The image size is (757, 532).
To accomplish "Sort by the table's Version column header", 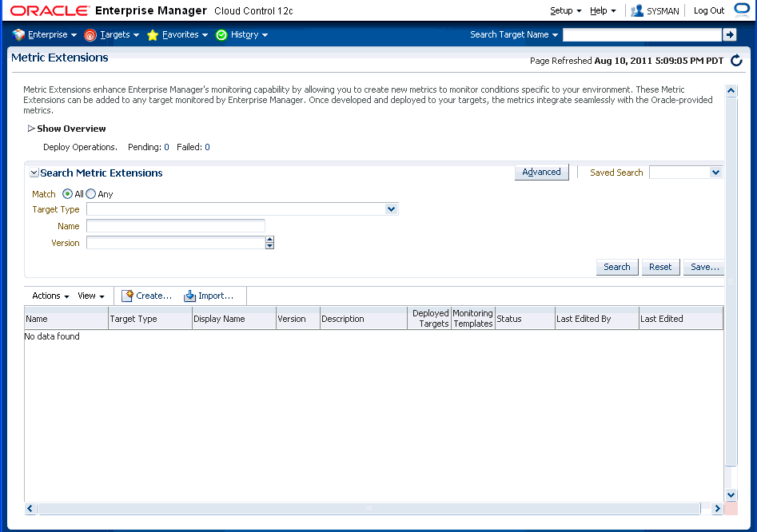I will (298, 319).
